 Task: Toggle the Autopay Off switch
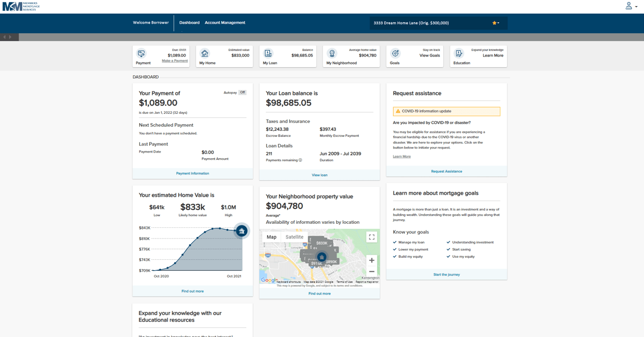pos(242,92)
